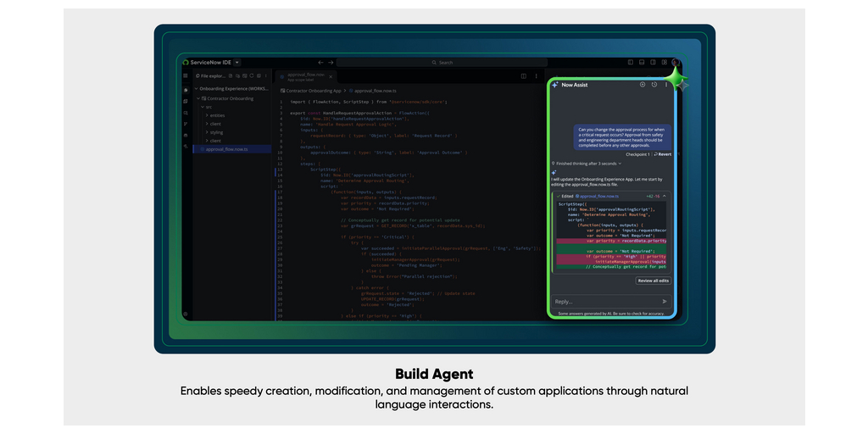Open the hamburger menu icon in activity bar
Viewport: 868px width, 434px height.
tap(186, 75)
